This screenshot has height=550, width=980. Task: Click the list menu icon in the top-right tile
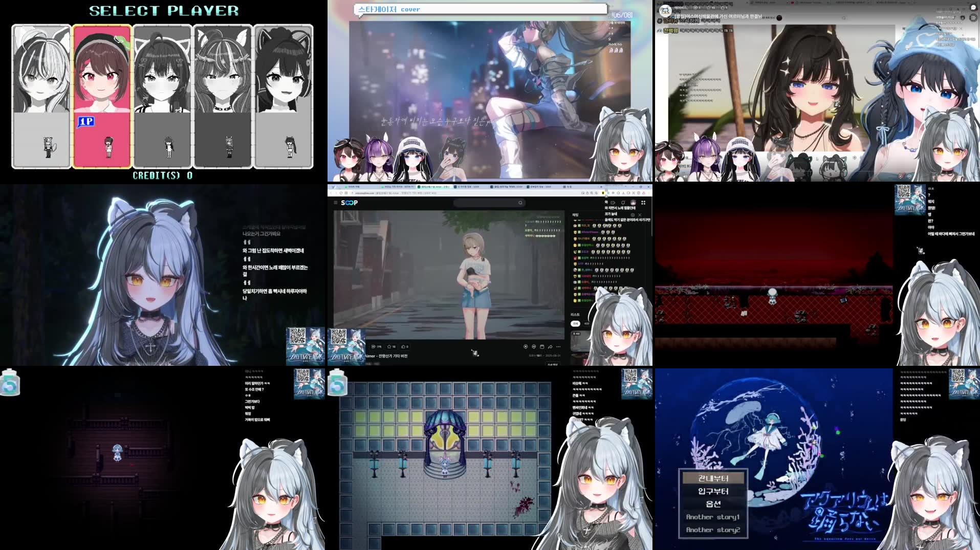tap(973, 18)
